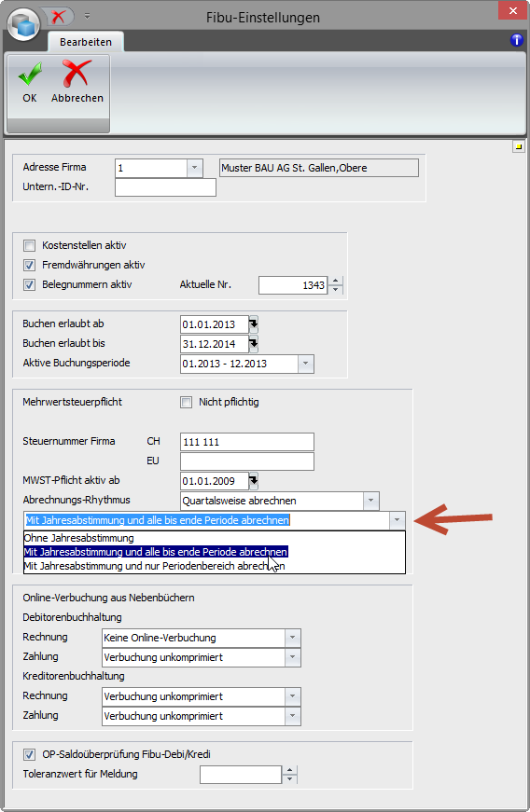The width and height of the screenshot is (530, 812).
Task: Open date picker for Buchen erlaubt ab
Action: click(254, 324)
